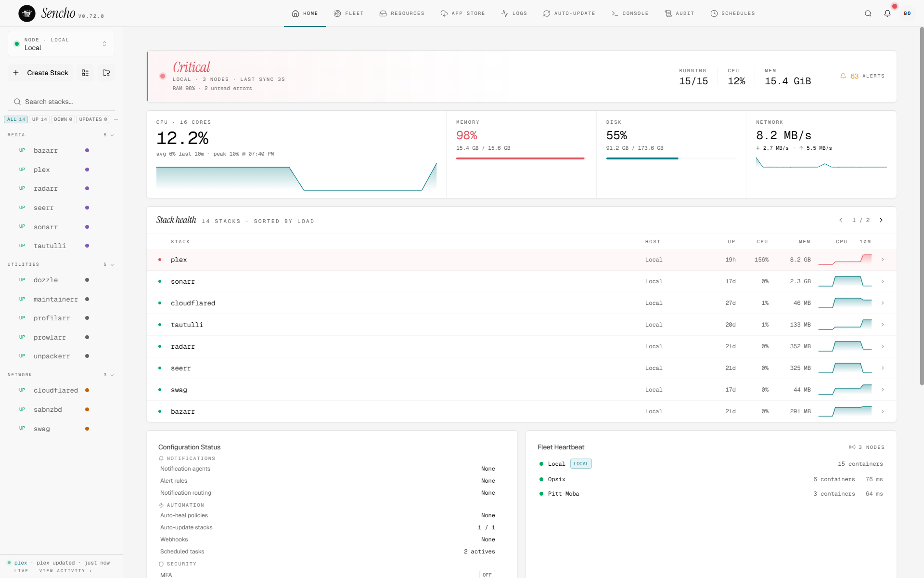Select the UP 14 filter chip

point(39,119)
